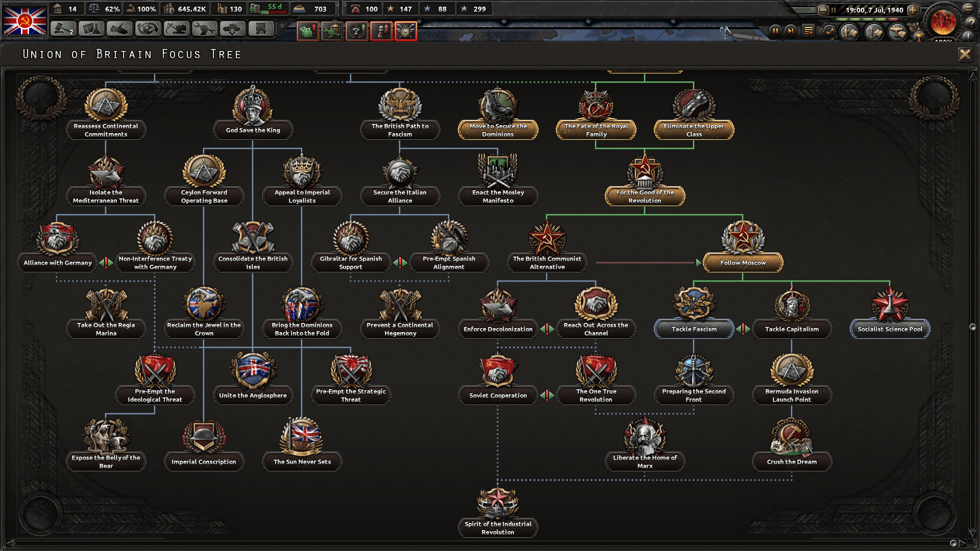The width and height of the screenshot is (980, 551).
Task: Open the army deployment tank icon
Action: [233, 31]
